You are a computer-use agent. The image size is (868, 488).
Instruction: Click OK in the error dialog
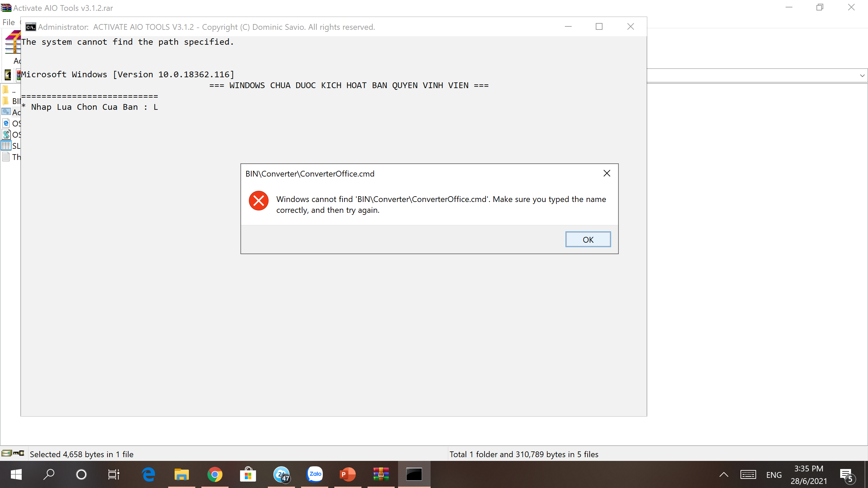[x=588, y=240]
